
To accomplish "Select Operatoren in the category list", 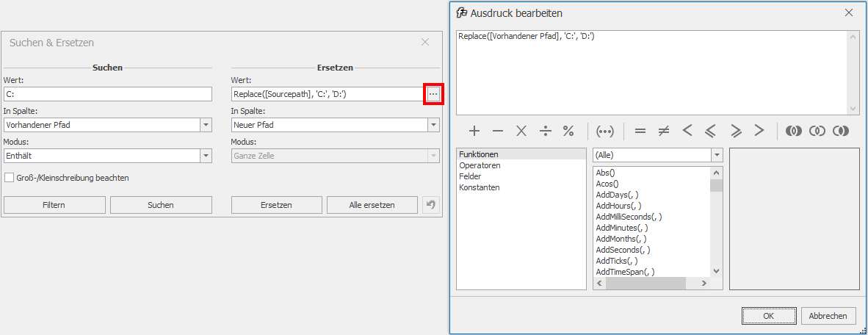I will (480, 166).
